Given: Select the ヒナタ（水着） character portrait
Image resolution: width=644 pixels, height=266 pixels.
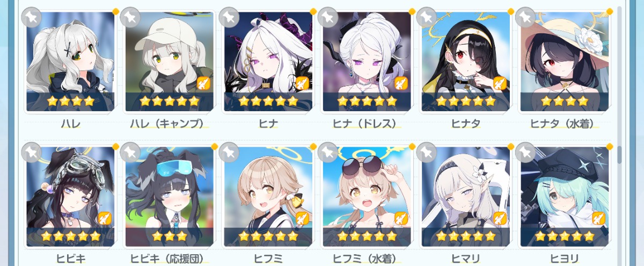Looking at the screenshot, I should [x=565, y=61].
